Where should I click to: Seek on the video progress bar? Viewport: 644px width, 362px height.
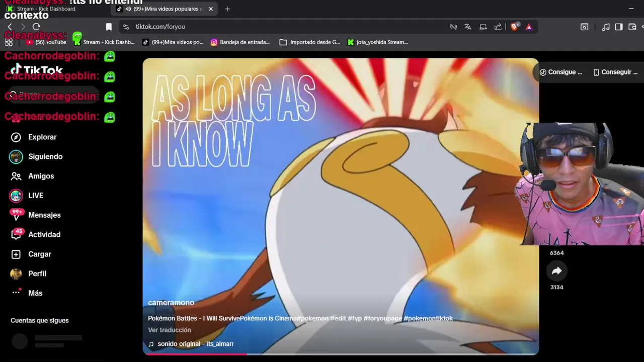[x=341, y=354]
